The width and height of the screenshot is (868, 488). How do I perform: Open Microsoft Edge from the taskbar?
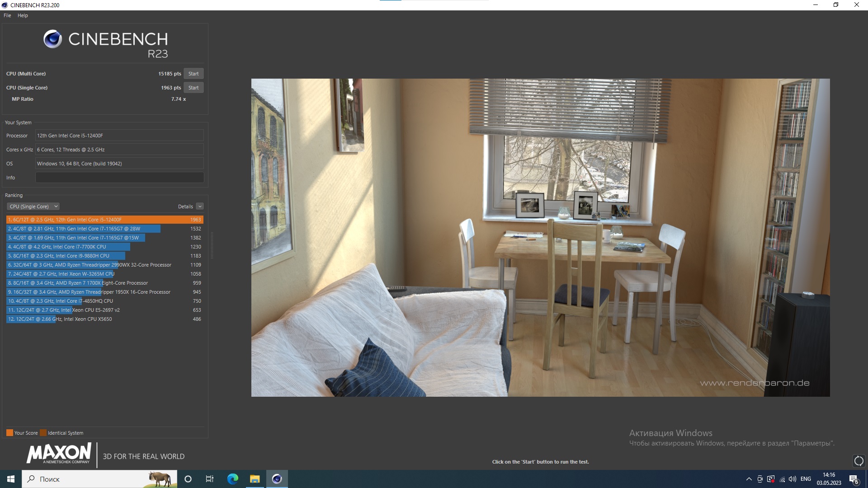tap(233, 479)
